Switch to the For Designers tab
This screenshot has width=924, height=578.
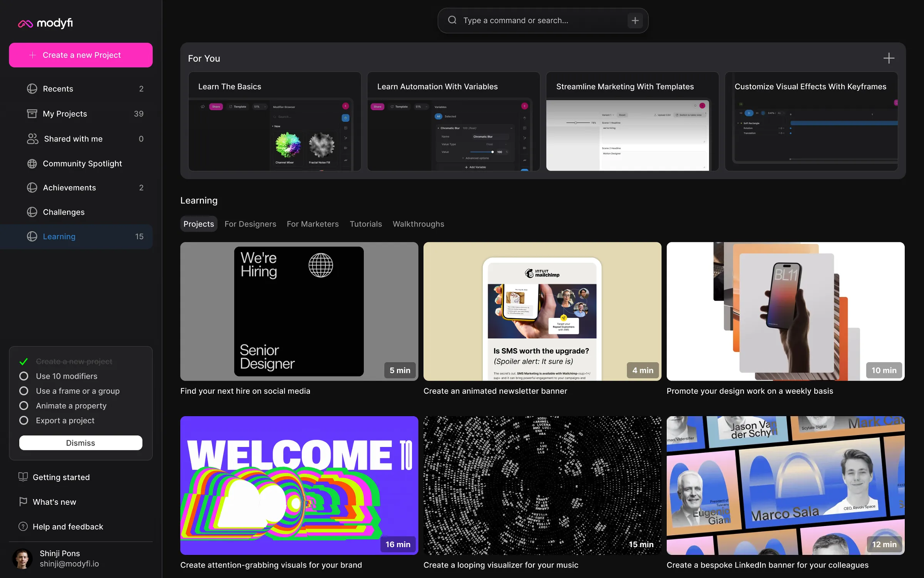(x=250, y=224)
